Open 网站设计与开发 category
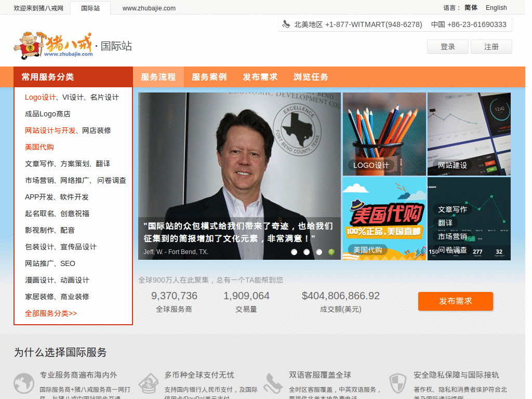 tap(50, 130)
